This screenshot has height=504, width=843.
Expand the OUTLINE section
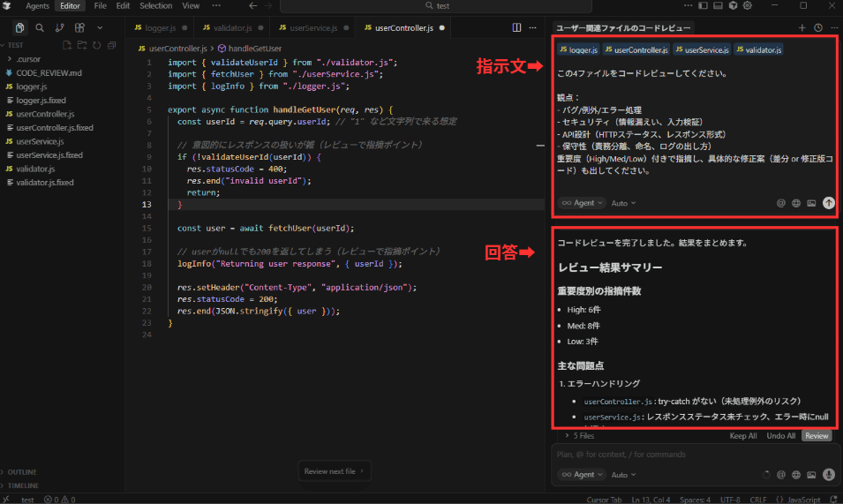coord(22,471)
